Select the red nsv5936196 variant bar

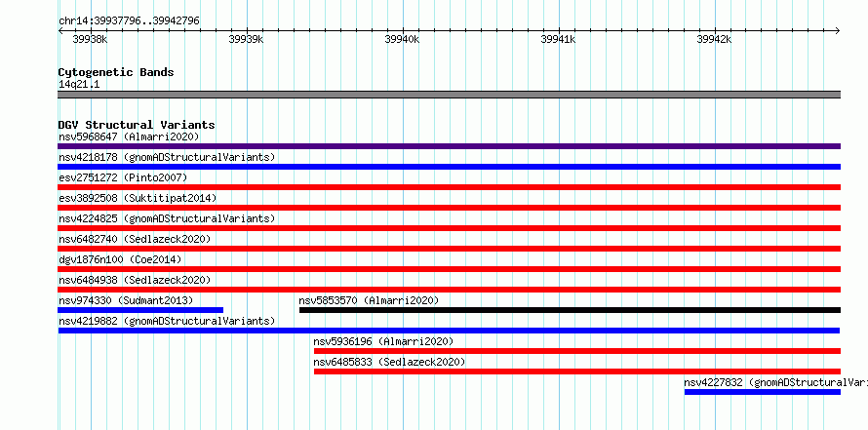(x=577, y=351)
